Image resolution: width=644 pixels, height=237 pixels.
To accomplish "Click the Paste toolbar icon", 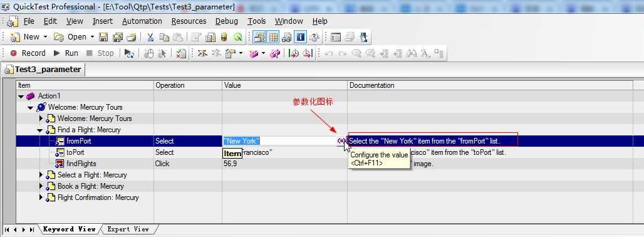I will 177,38.
